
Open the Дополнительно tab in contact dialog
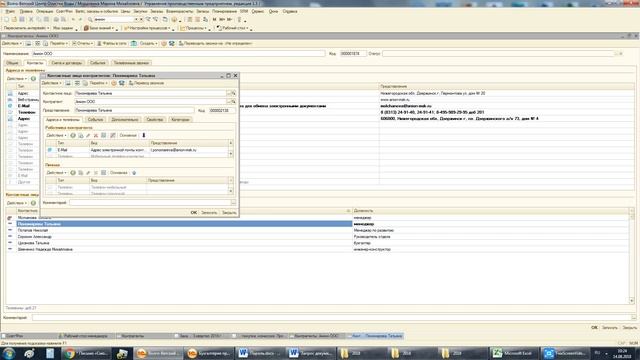pyautogui.click(x=125, y=120)
